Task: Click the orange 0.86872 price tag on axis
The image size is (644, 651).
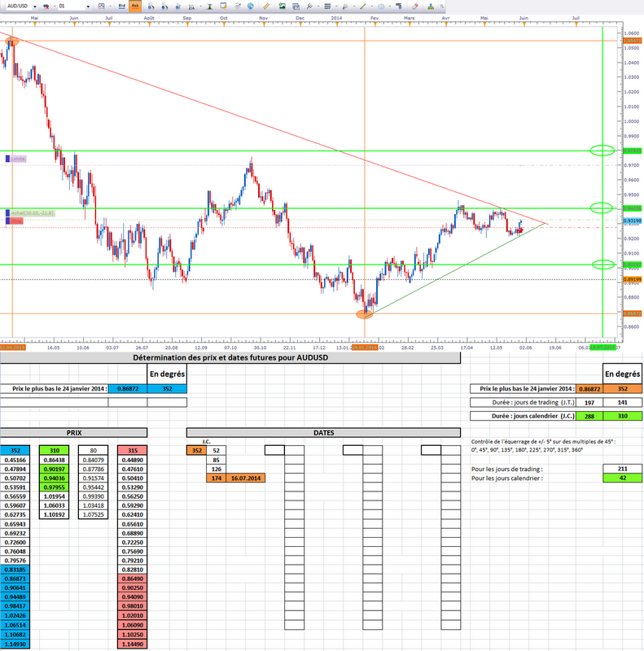Action: coord(633,313)
